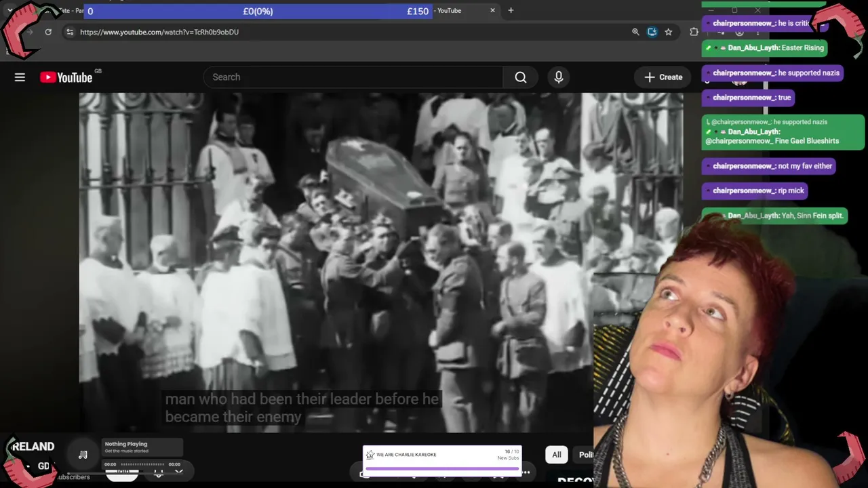Close the YouTube browser tab
This screenshot has height=488, width=868.
pos(492,10)
